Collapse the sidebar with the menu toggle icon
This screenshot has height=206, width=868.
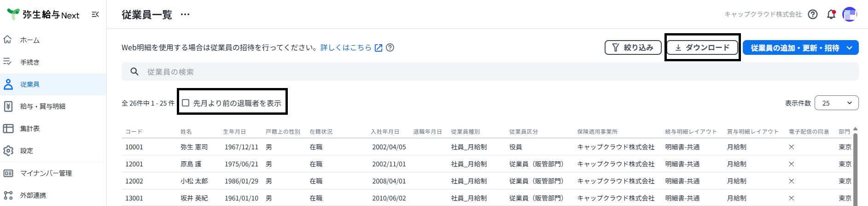[x=95, y=15]
